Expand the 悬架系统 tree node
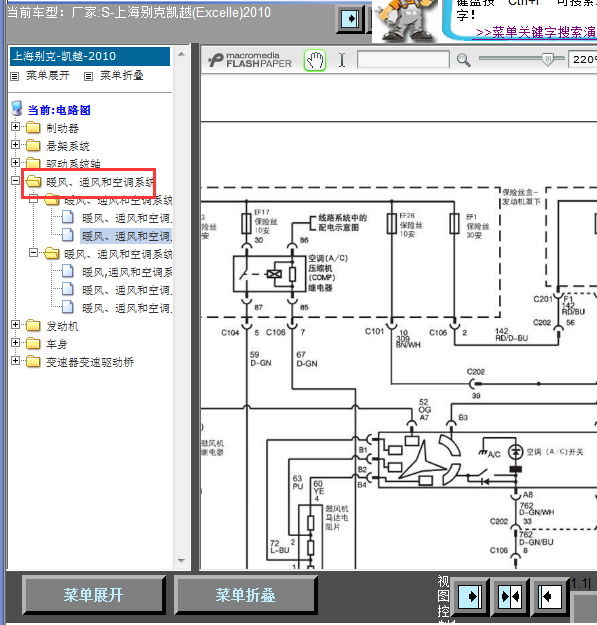Screen dimensions: 597x625 pyautogui.click(x=15, y=145)
